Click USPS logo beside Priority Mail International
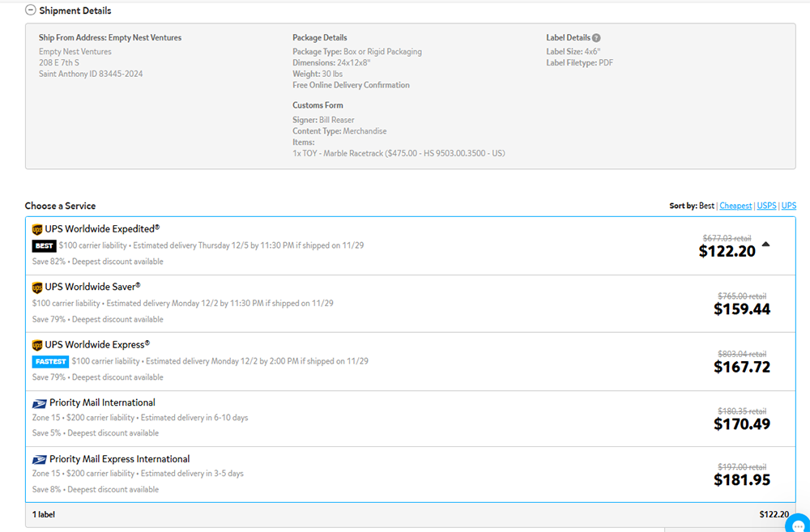Screen dimensions: 810x532 39,403
